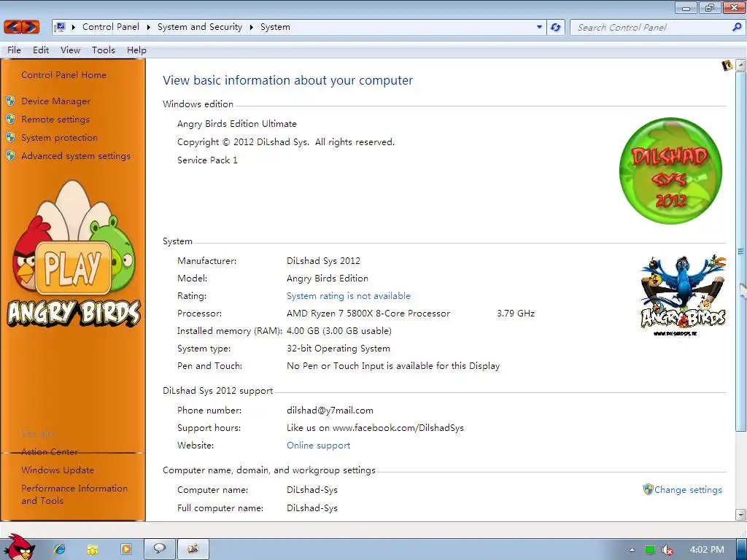
Task: Expand the arrow before Control Panel breadcrumb
Action: tap(74, 27)
